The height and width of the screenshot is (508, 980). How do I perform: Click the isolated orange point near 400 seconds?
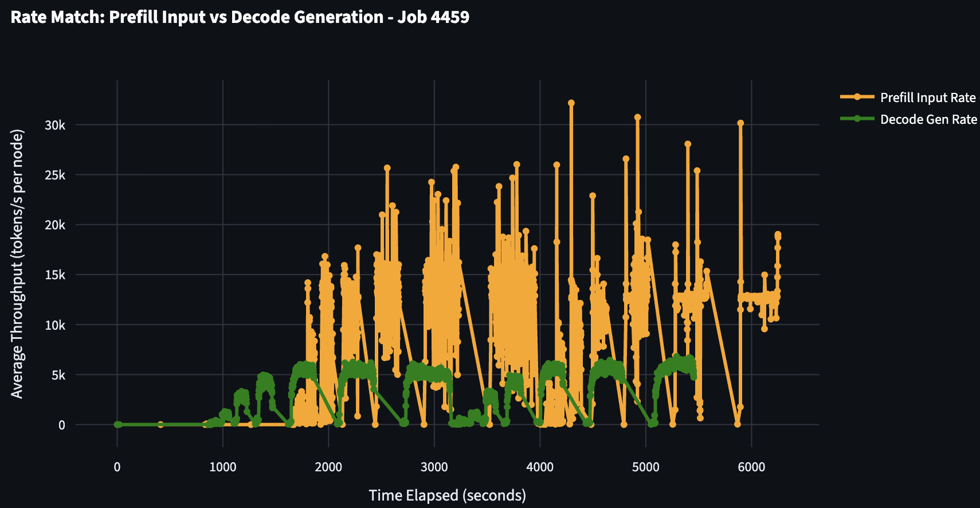pos(160,424)
